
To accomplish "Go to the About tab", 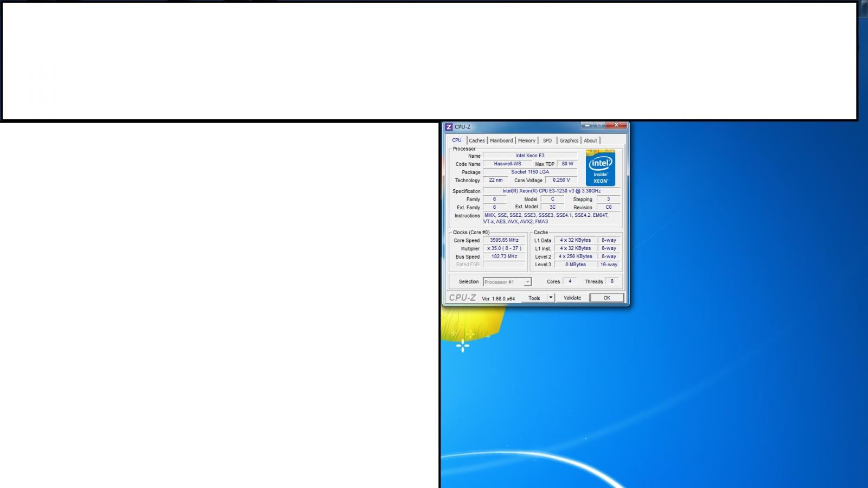I will [590, 140].
